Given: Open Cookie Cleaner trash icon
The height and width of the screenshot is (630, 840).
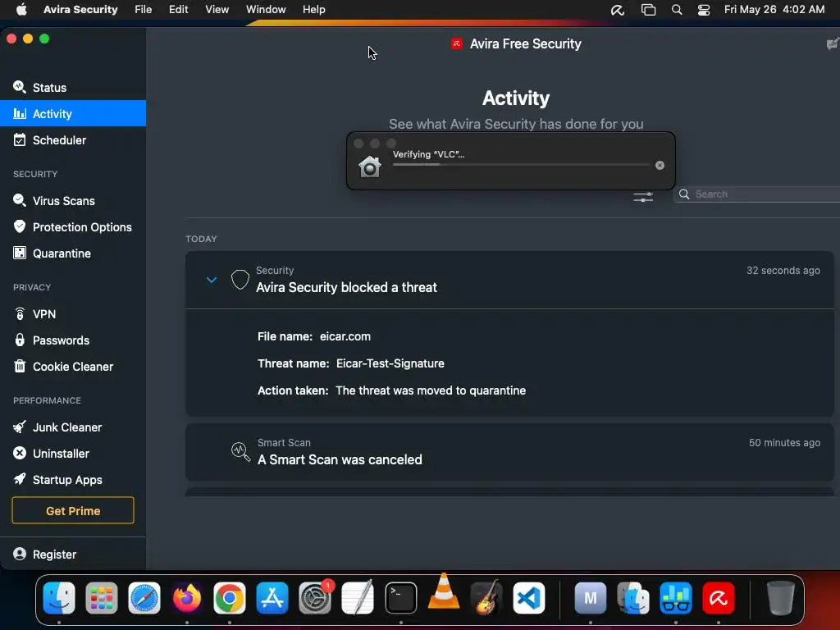Looking at the screenshot, I should 20,366.
